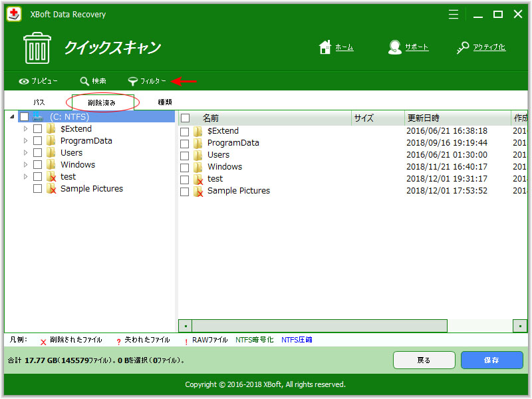This screenshot has height=399, width=532.
Task: Collapse the C: NTFS drive node
Action: [x=12, y=117]
